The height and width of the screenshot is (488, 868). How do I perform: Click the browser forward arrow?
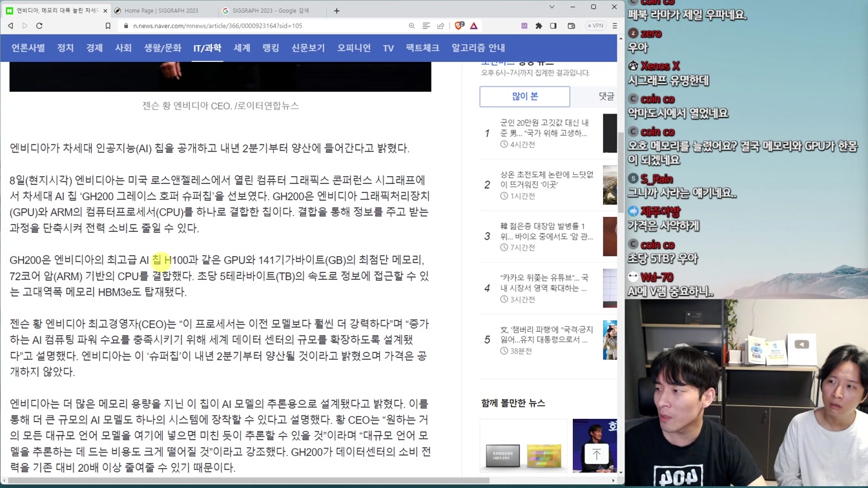pyautogui.click(x=25, y=26)
